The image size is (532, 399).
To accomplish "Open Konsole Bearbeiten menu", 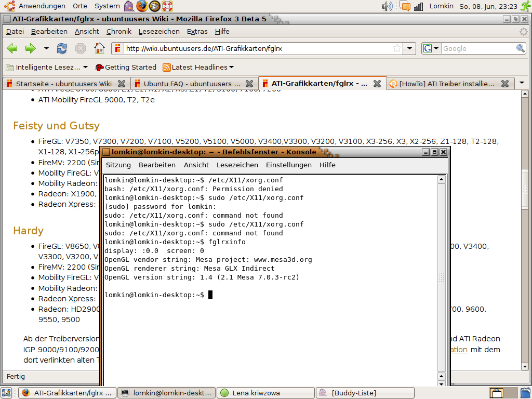I will 157,165.
